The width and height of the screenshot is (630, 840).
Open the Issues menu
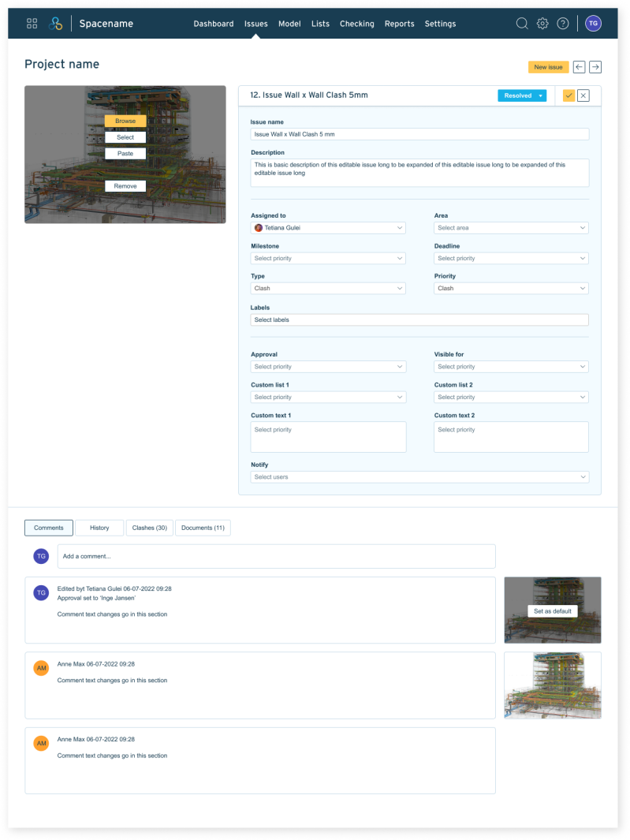[255, 24]
